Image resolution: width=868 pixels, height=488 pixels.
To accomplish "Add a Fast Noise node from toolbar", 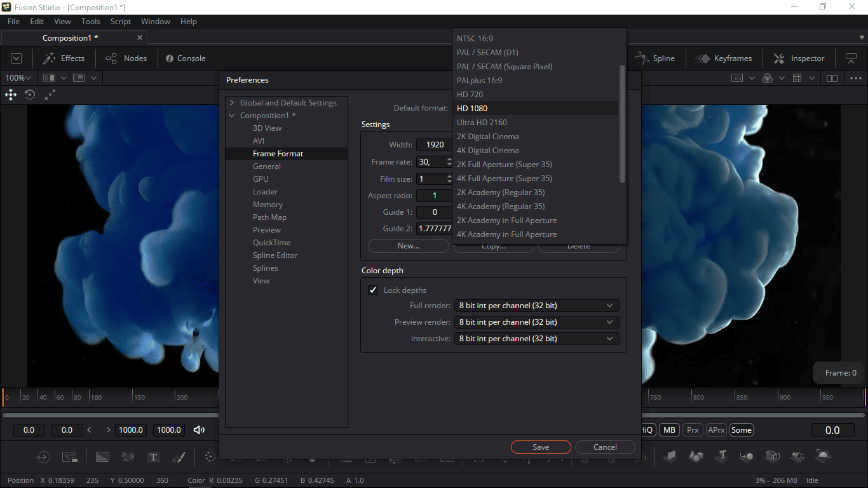I will [x=128, y=457].
